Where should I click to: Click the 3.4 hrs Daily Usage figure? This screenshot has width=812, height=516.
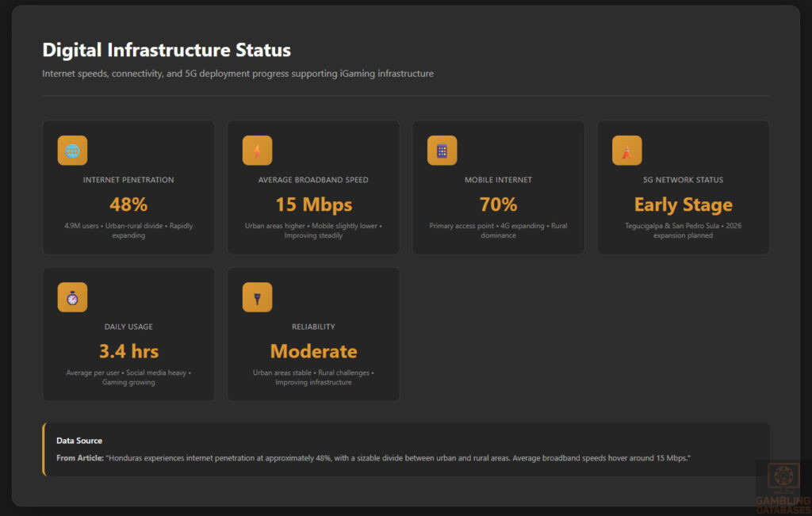(128, 351)
